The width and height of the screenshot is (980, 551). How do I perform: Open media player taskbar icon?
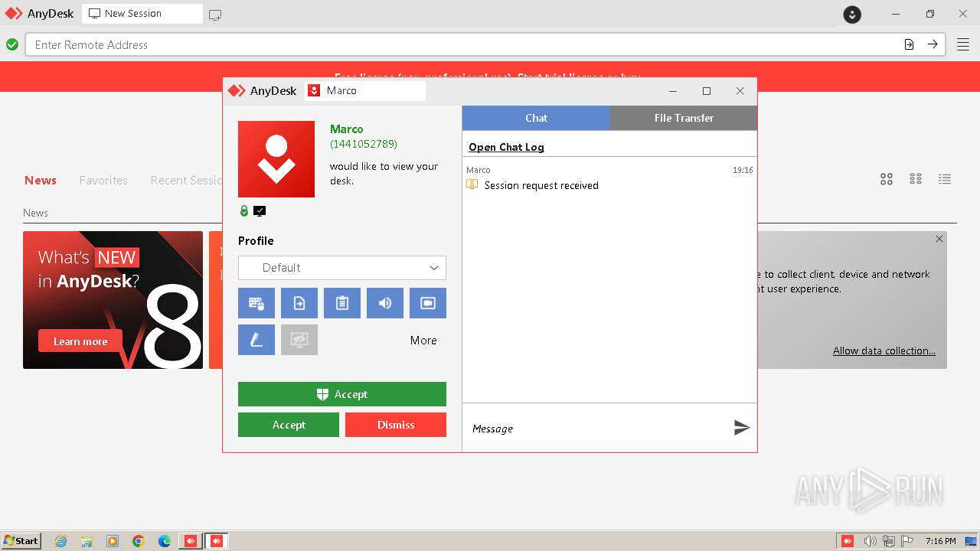coord(113,541)
